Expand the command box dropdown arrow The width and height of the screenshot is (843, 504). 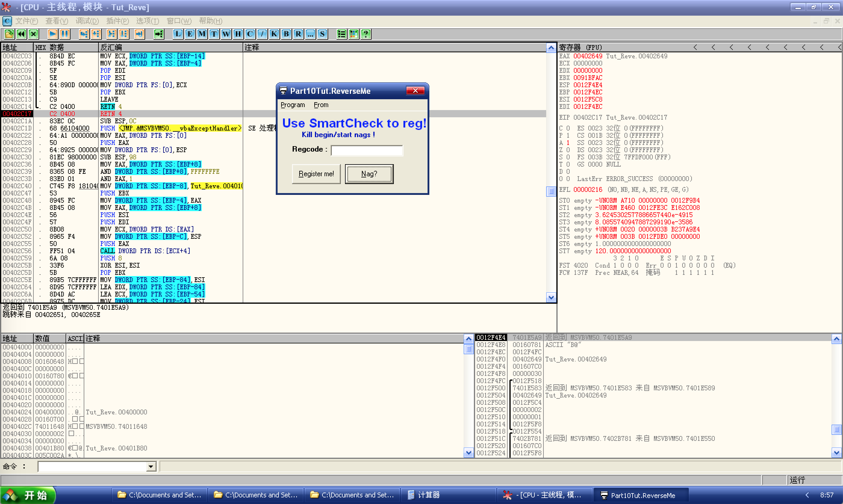151,467
